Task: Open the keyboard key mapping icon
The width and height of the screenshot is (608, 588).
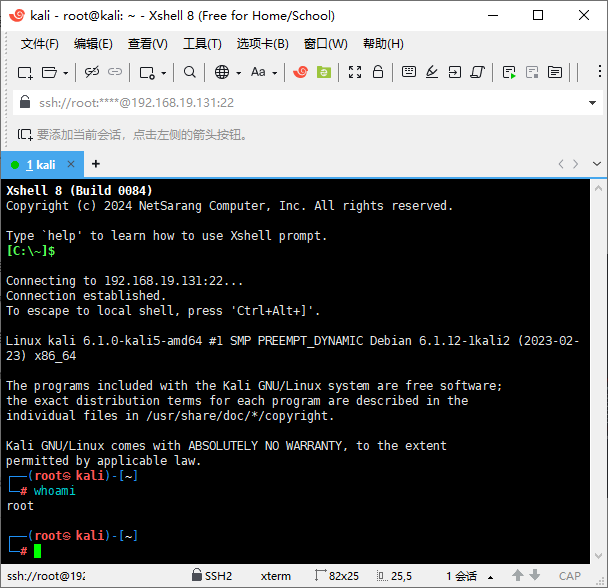Action: click(409, 72)
